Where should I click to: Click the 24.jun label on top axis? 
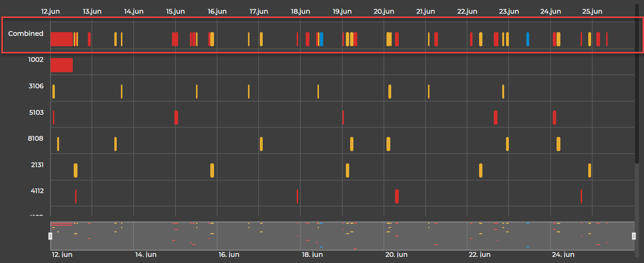click(550, 11)
